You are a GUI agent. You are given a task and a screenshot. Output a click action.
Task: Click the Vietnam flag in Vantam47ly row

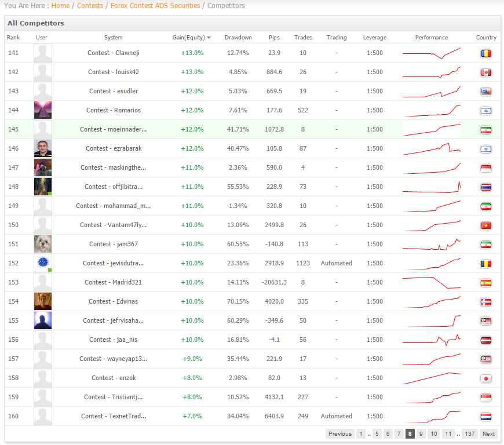[485, 225]
